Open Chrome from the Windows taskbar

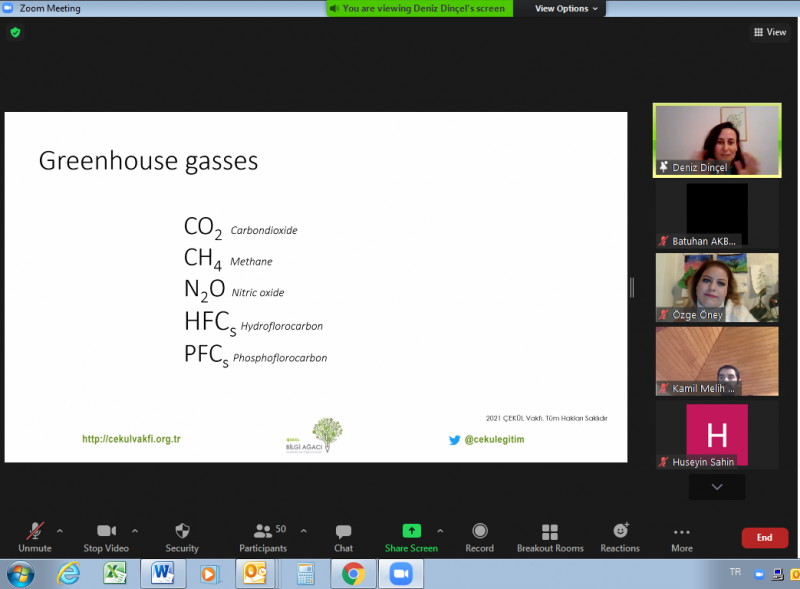click(x=352, y=573)
